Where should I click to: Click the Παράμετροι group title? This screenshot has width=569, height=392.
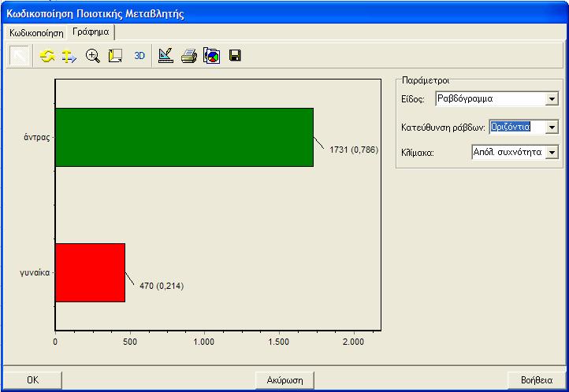(x=426, y=80)
